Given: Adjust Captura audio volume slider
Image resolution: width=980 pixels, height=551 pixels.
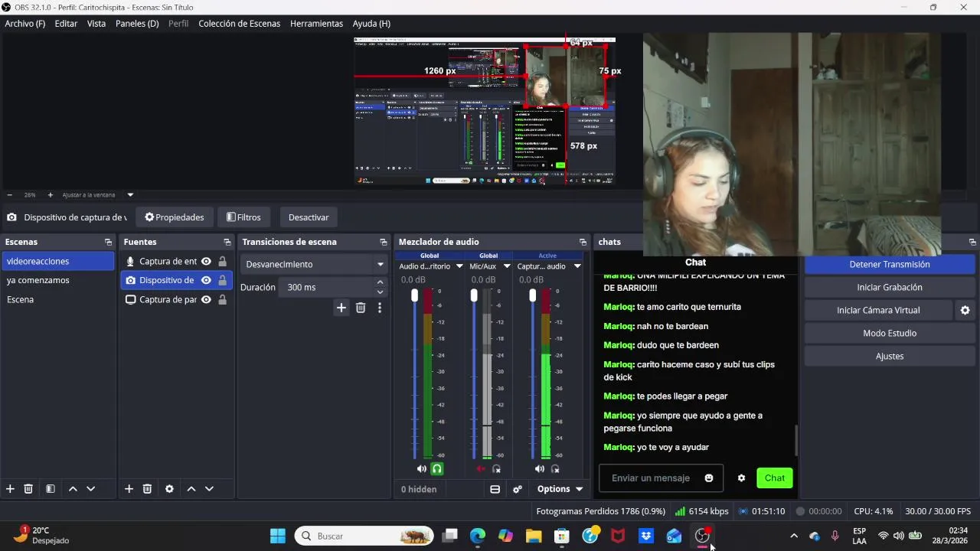Looking at the screenshot, I should click(533, 295).
